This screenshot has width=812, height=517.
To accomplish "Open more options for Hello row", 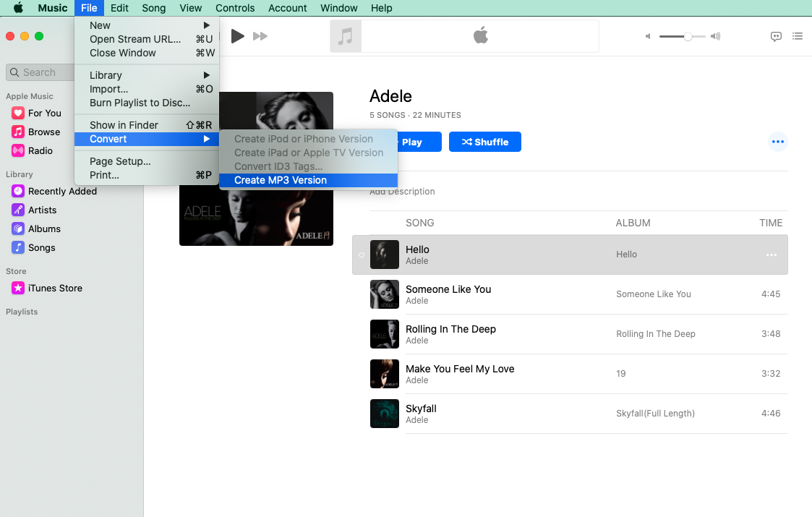I will tap(771, 255).
